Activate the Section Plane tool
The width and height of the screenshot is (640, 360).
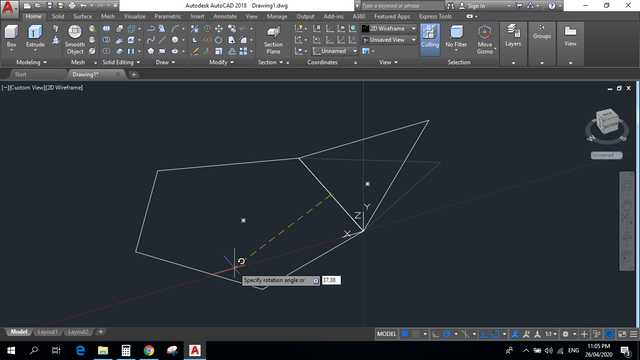[x=273, y=39]
